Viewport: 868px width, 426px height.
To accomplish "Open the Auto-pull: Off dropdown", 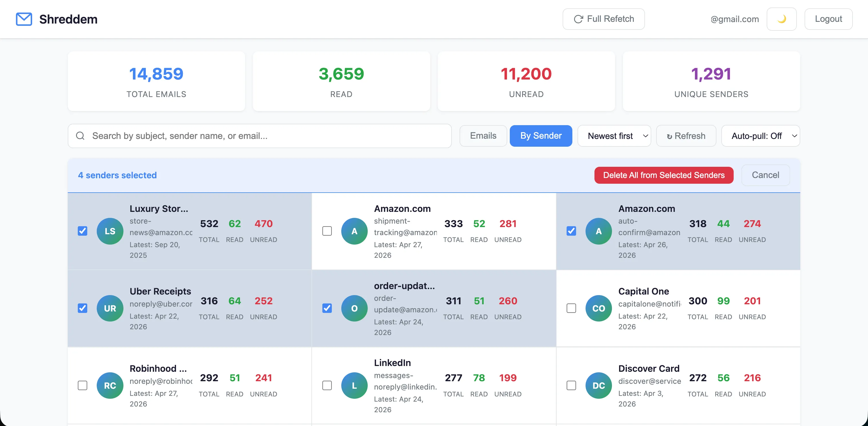I will (761, 136).
